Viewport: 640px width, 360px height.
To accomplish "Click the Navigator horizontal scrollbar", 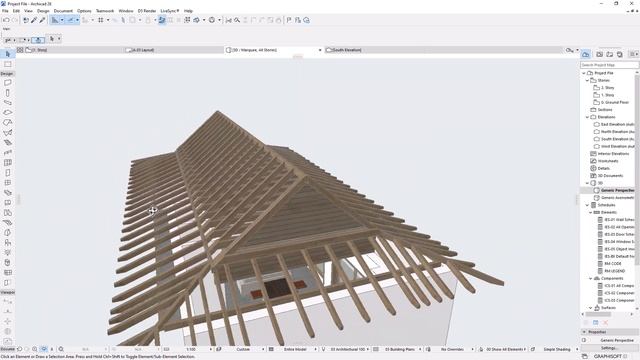I will pyautogui.click(x=599, y=314).
